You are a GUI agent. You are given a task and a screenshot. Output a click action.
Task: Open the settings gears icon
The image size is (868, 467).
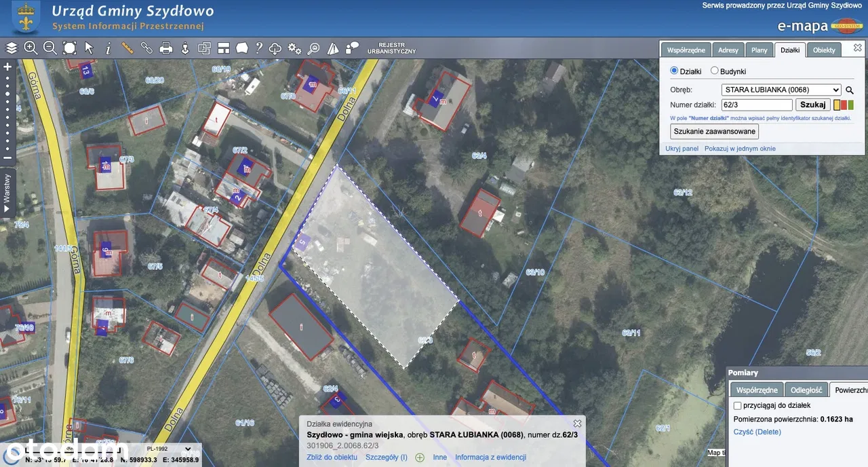click(294, 48)
